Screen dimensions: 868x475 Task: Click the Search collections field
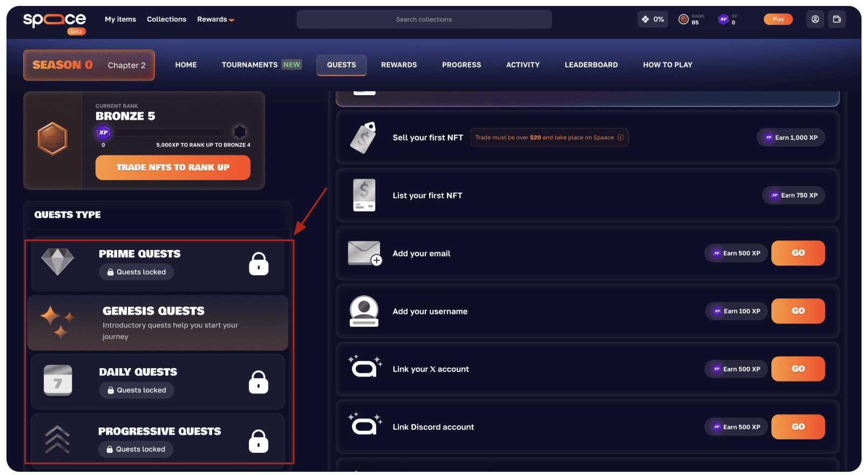[x=424, y=19]
